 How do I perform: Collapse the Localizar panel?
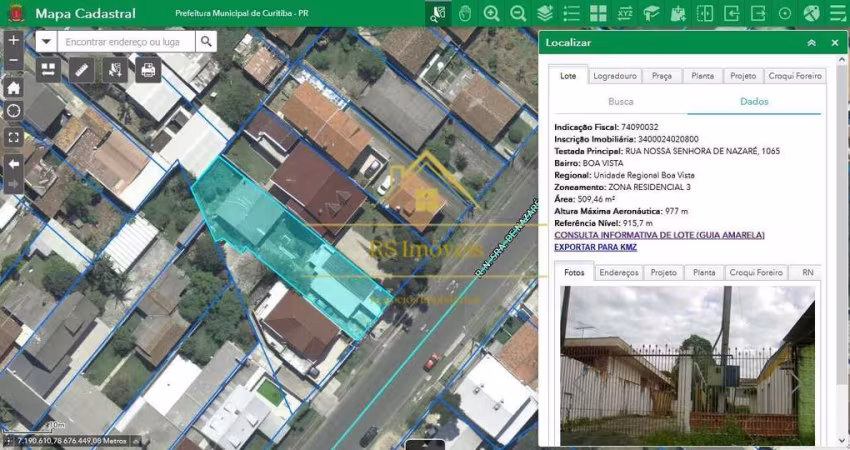click(812, 43)
